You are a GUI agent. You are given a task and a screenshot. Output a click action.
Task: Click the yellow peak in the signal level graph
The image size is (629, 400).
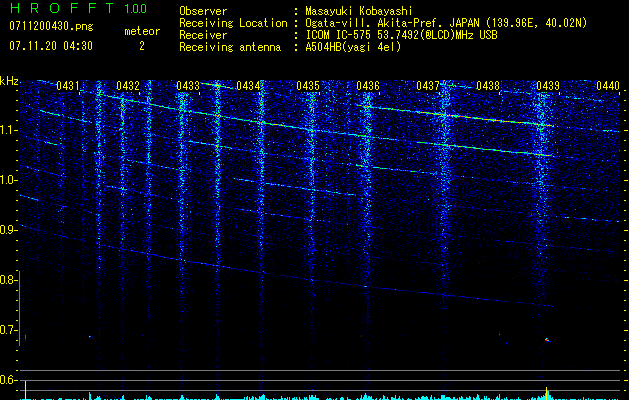(x=546, y=391)
